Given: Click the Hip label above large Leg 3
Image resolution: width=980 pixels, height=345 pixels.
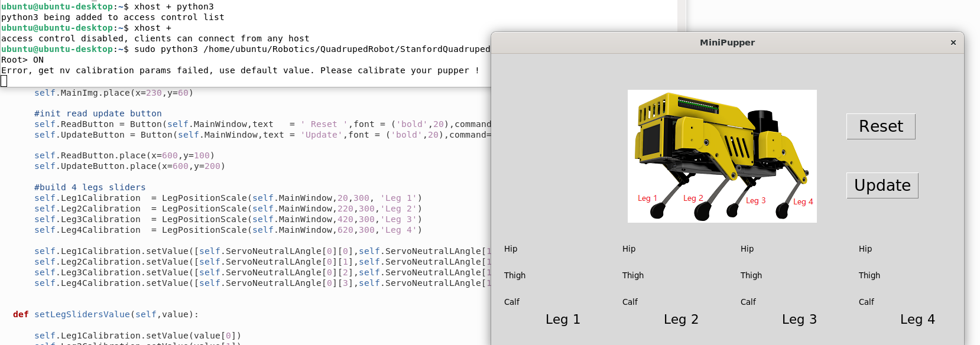Looking at the screenshot, I should (747, 249).
